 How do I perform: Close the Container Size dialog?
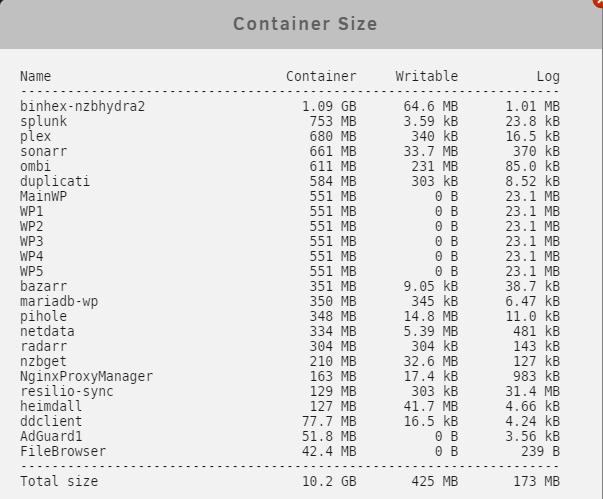tap(599, 2)
